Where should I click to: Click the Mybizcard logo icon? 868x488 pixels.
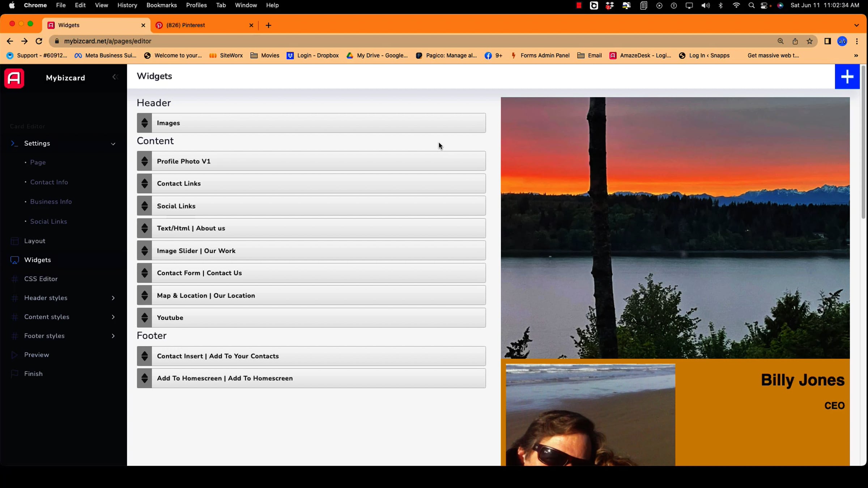coord(14,78)
